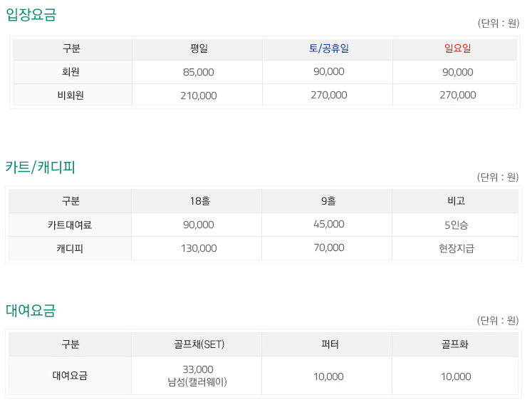This screenshot has width=532, height=410.
Task: Click the 현장지급 remark cell
Action: (x=457, y=248)
